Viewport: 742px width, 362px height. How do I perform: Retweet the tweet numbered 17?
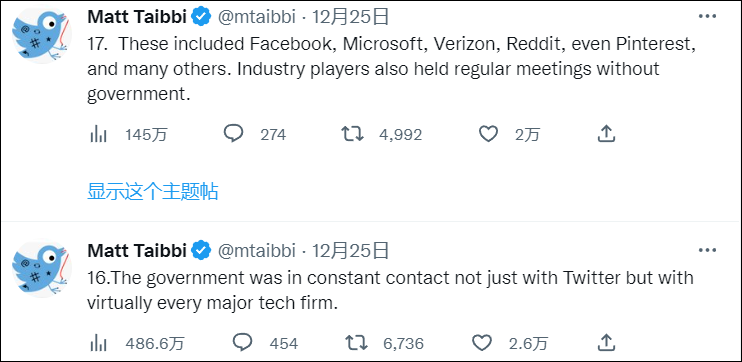353,135
